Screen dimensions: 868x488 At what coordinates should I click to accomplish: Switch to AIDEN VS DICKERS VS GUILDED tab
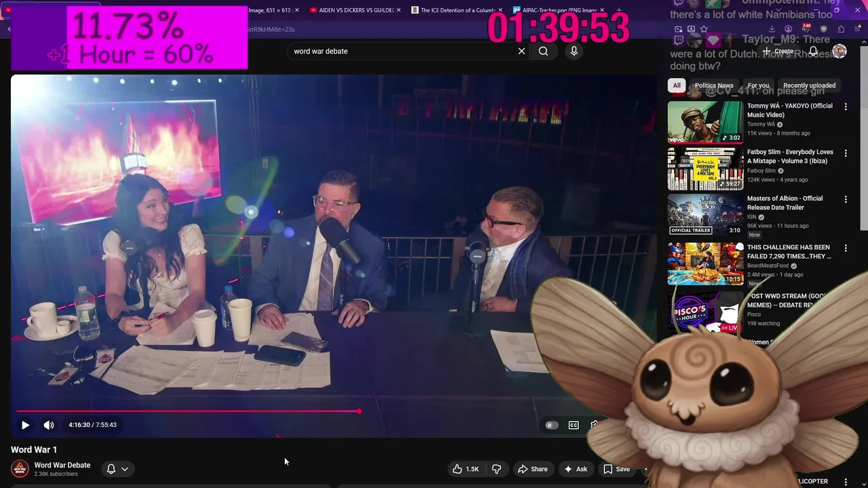356,10
